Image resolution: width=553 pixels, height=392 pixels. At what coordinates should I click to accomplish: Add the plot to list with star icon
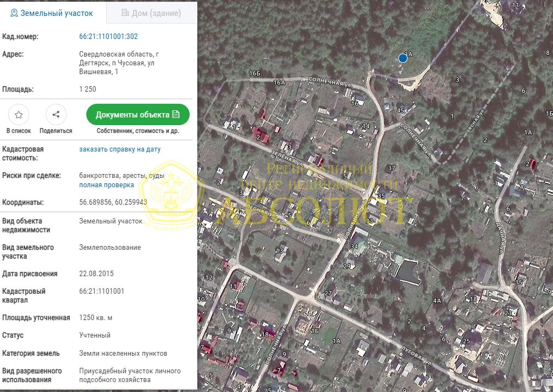pos(19,114)
